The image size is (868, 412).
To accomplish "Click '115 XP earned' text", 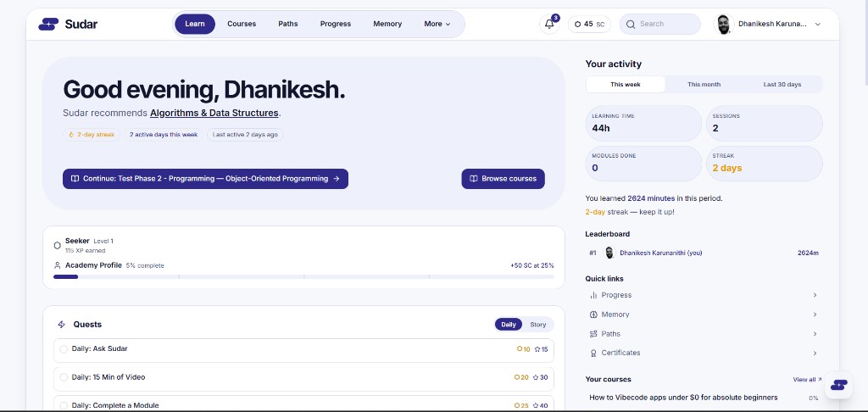I will pos(86,251).
